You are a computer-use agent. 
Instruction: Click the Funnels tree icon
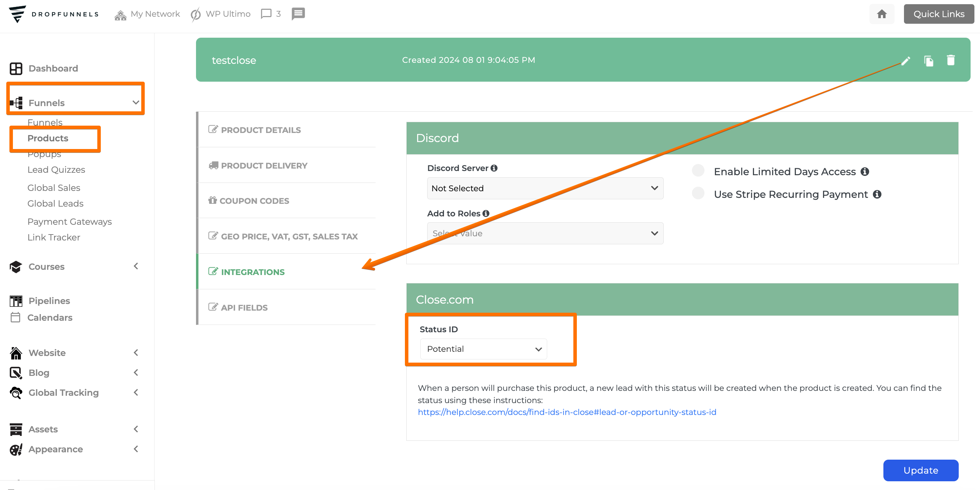(16, 103)
